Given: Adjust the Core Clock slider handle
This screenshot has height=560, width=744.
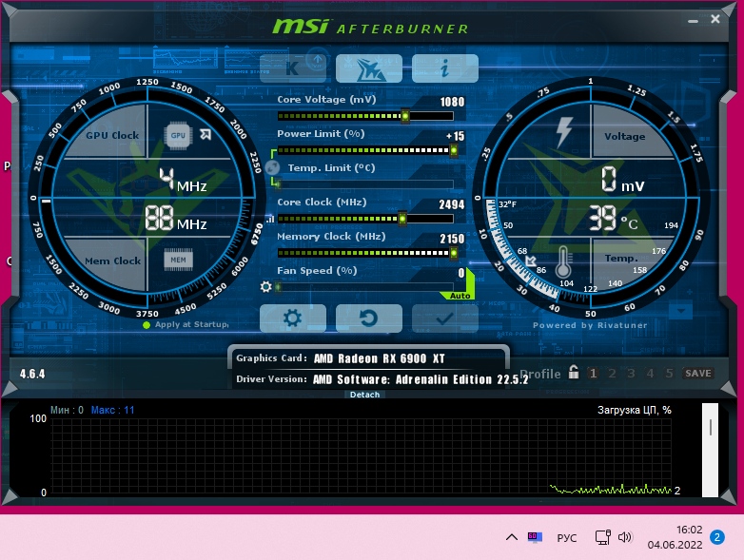Looking at the screenshot, I should click(x=402, y=219).
